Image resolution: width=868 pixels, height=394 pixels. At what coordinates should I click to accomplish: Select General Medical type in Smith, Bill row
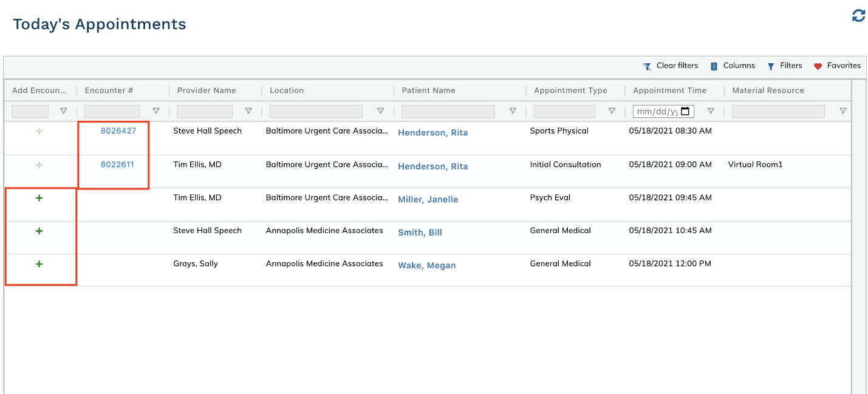(x=561, y=231)
